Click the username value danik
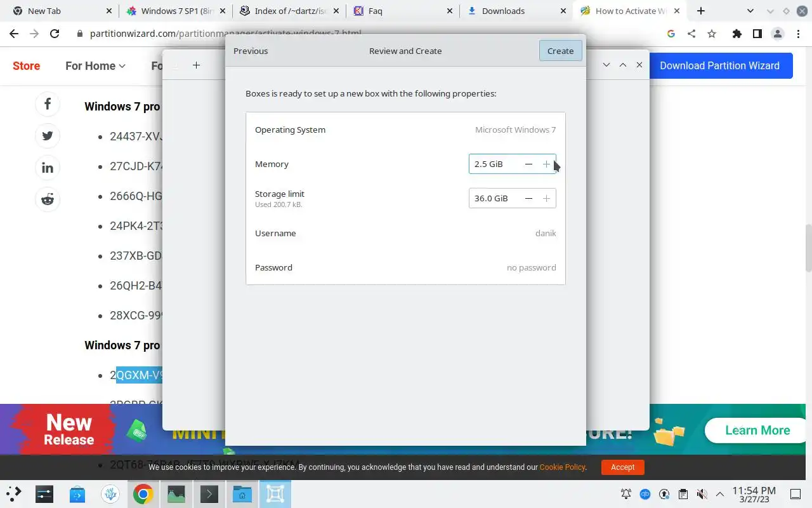The height and width of the screenshot is (508, 812). pos(546,233)
